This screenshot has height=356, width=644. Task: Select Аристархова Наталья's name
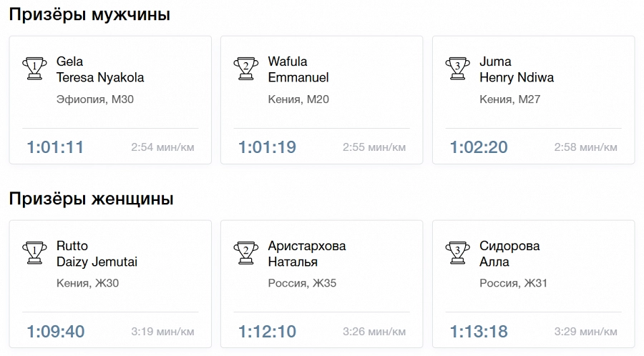click(307, 254)
